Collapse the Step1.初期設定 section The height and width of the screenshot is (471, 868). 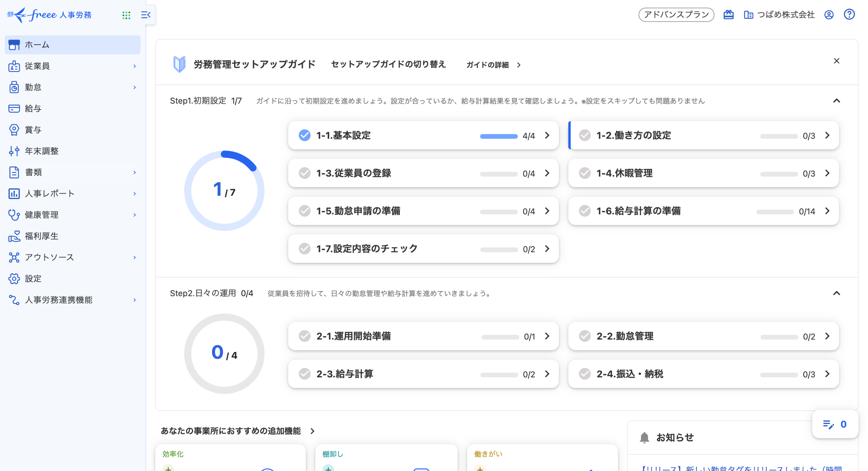(836, 101)
